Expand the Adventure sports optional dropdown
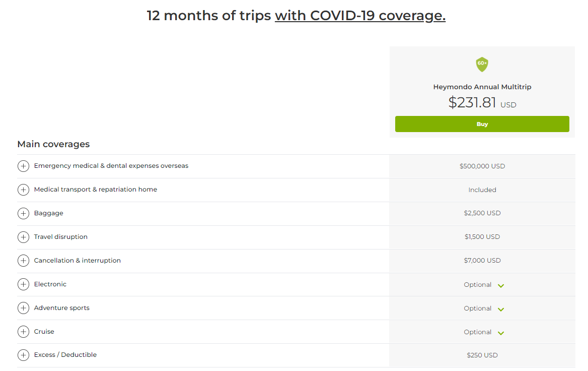Screen dimensions: 588x371 500,310
